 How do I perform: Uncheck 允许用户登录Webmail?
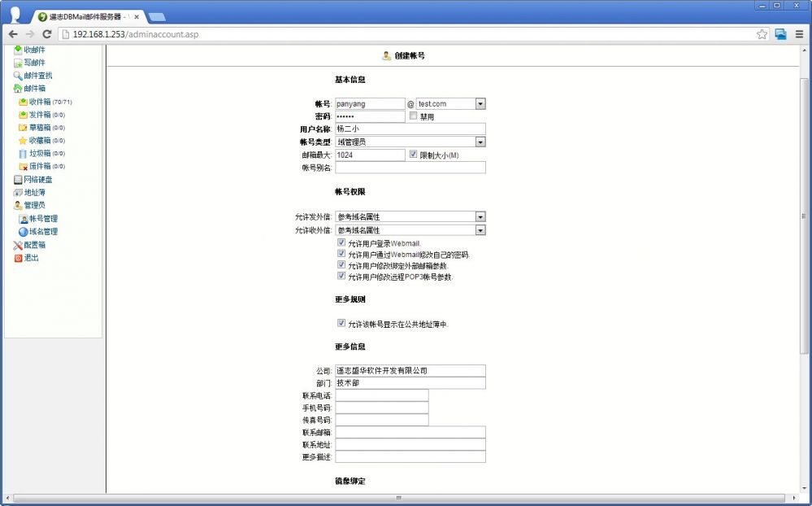click(341, 242)
